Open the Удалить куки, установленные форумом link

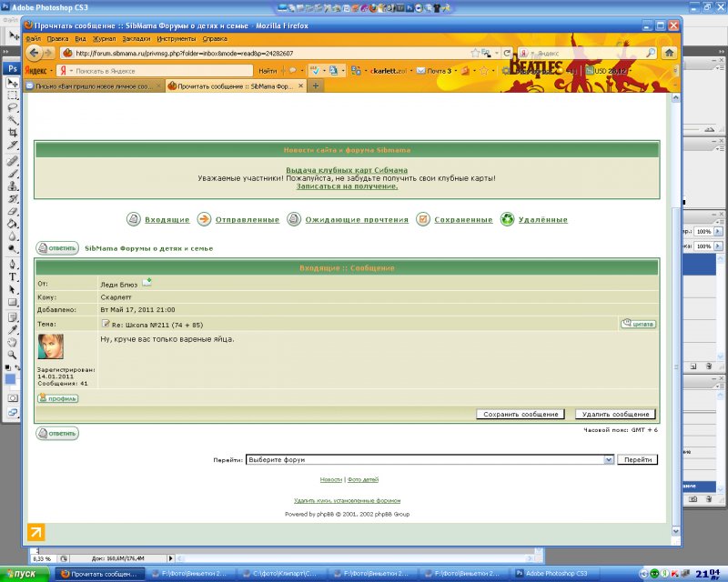(x=347, y=500)
